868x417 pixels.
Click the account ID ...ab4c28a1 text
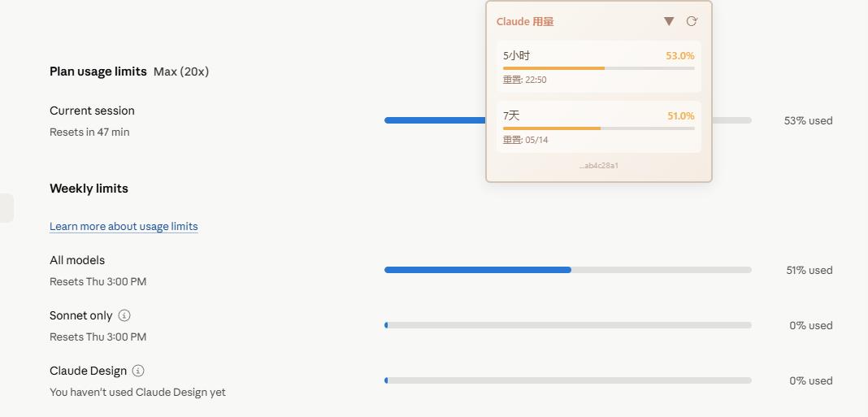coord(598,166)
